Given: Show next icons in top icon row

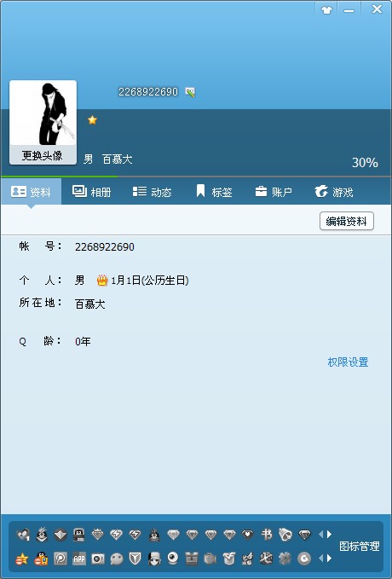Looking at the screenshot, I should coord(329,534).
